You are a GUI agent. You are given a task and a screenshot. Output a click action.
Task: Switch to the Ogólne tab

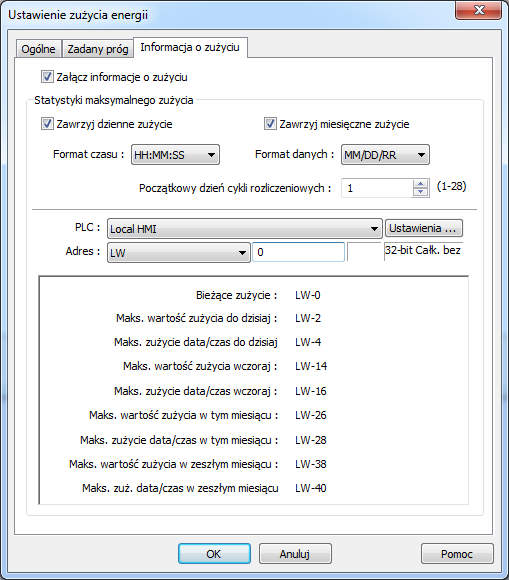pyautogui.click(x=38, y=49)
